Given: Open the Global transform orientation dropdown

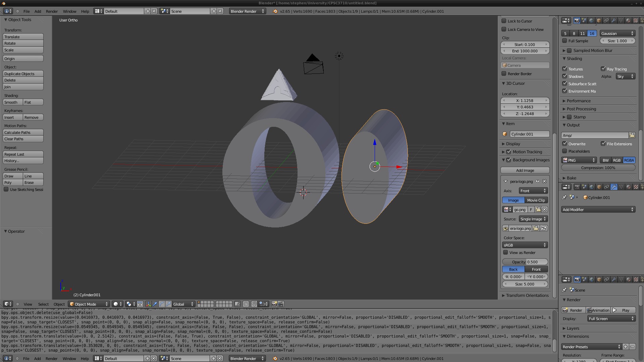Looking at the screenshot, I should 183,304.
